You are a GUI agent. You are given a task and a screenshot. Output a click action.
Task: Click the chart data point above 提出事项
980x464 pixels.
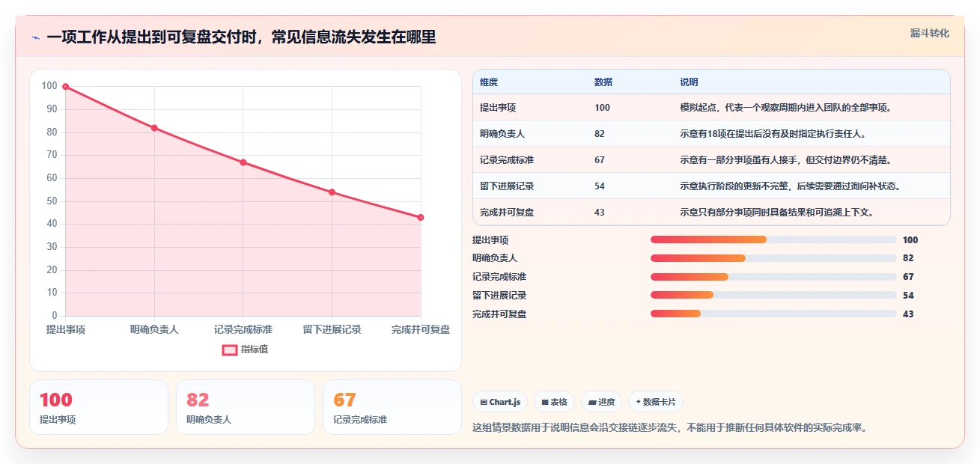(66, 87)
